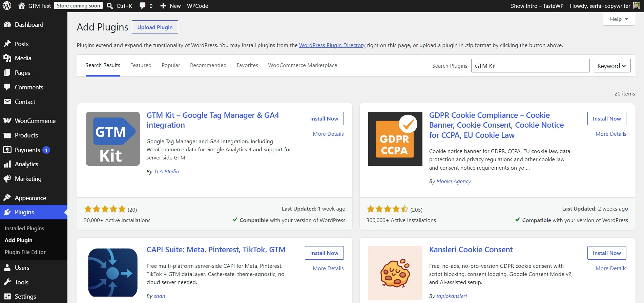
Task: Click the Comments bubble icon in sidebar
Action: coord(7,87)
